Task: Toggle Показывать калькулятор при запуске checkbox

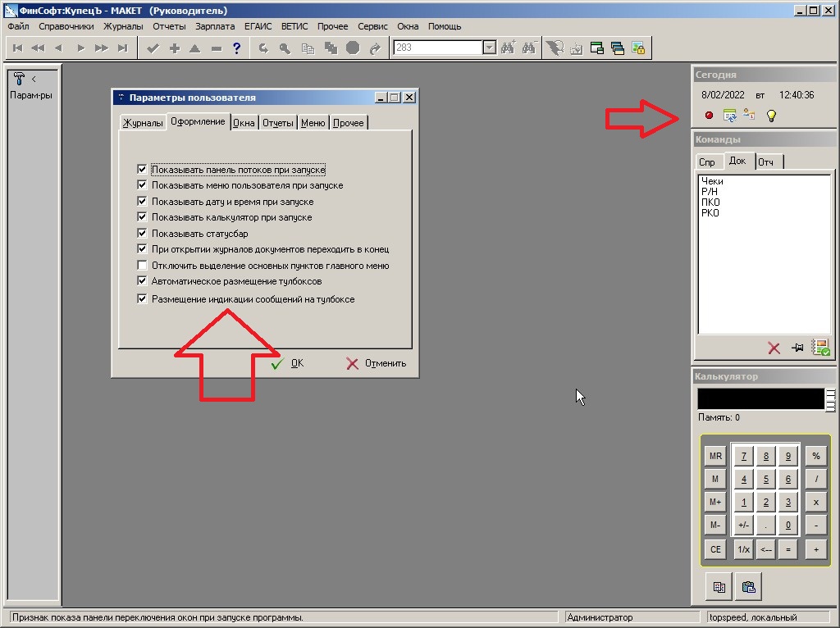Action: [x=143, y=217]
